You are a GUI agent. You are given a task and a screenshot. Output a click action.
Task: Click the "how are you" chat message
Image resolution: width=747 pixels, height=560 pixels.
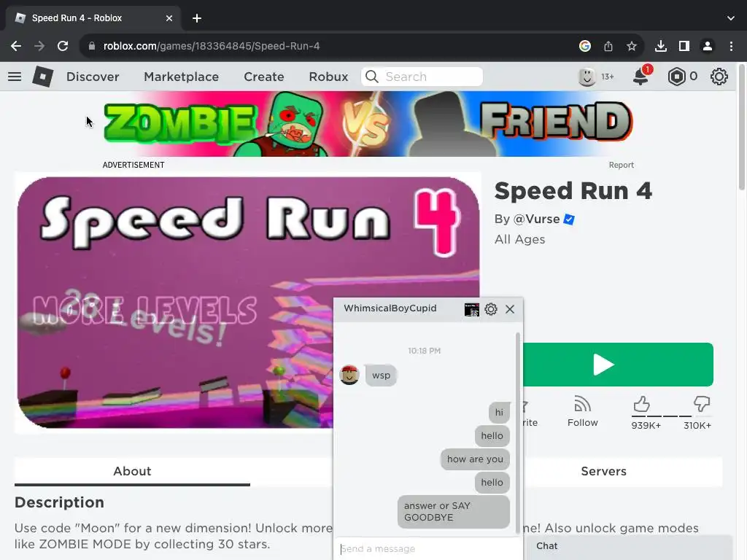tap(475, 459)
